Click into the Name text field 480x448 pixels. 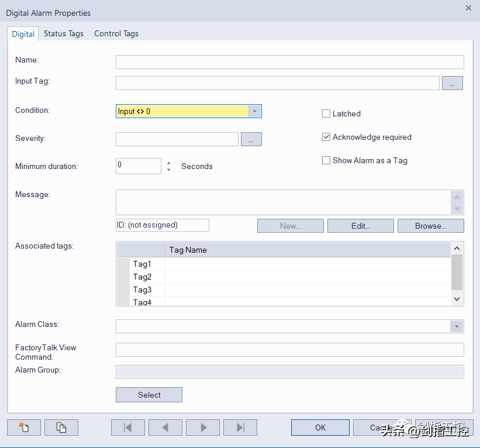(289, 62)
